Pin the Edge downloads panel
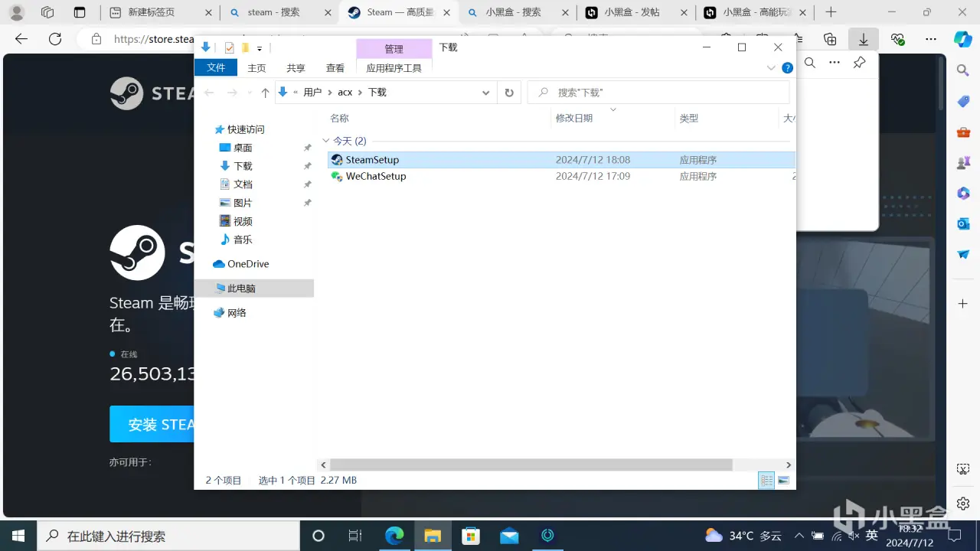Image resolution: width=980 pixels, height=551 pixels. click(860, 63)
